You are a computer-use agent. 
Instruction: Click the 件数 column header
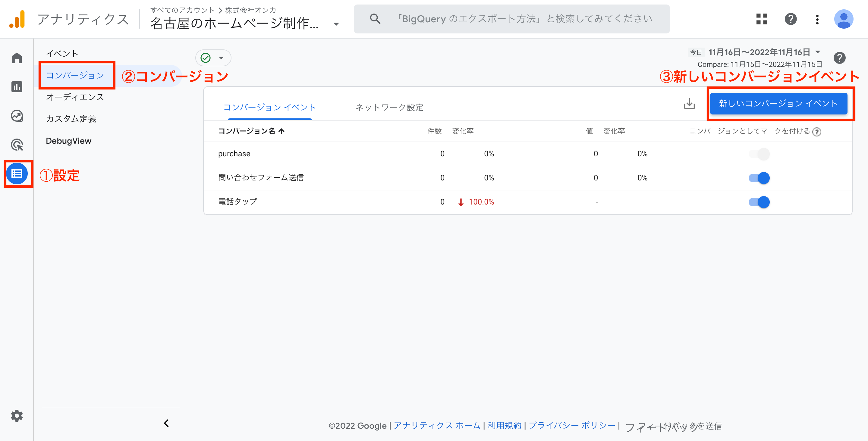pos(434,131)
